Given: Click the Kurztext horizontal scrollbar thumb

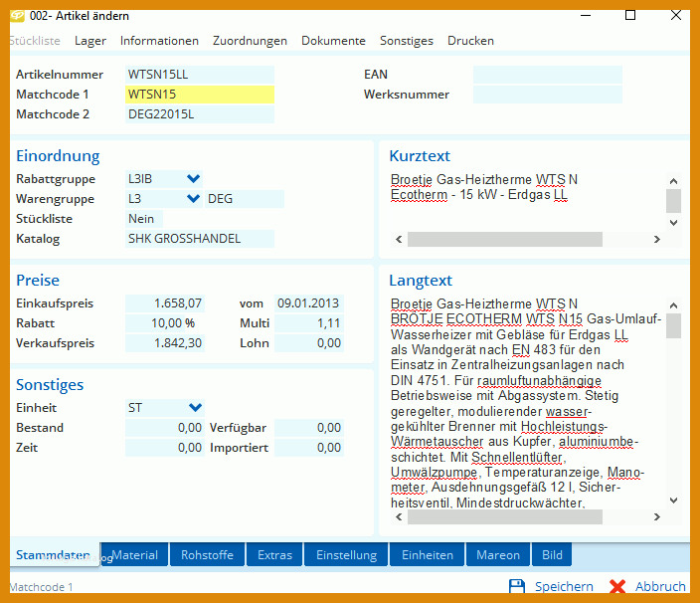Looking at the screenshot, I should pyautogui.click(x=505, y=240).
